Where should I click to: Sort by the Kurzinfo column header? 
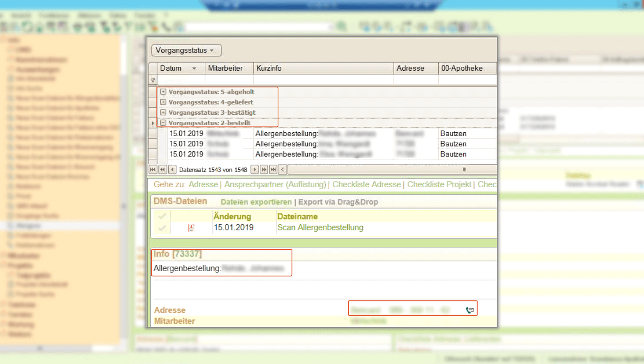point(323,68)
